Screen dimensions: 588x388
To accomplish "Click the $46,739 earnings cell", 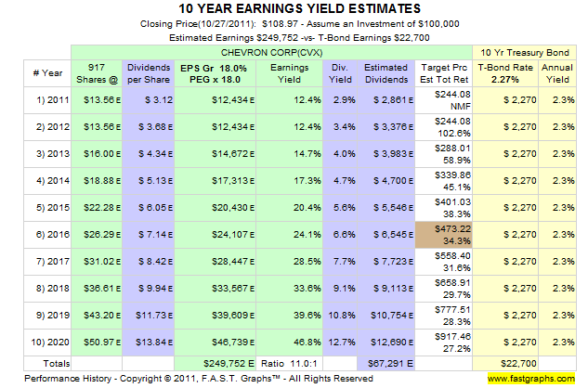I will (x=215, y=343).
